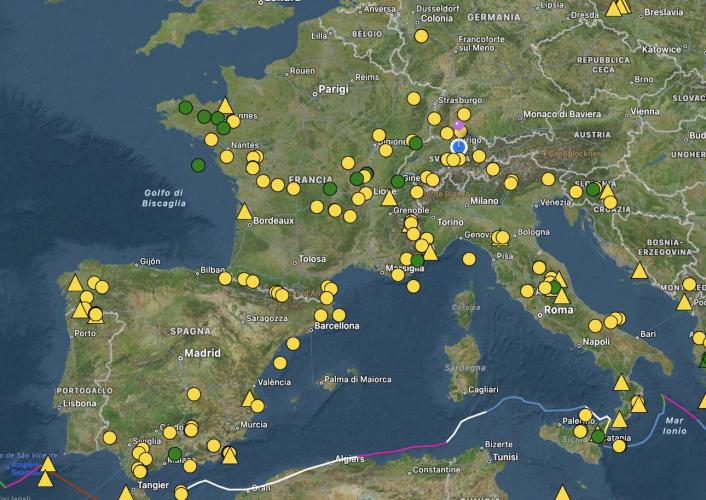Click the Tunisi city label
Viewport: 706px width, 500px height.
pos(505,457)
